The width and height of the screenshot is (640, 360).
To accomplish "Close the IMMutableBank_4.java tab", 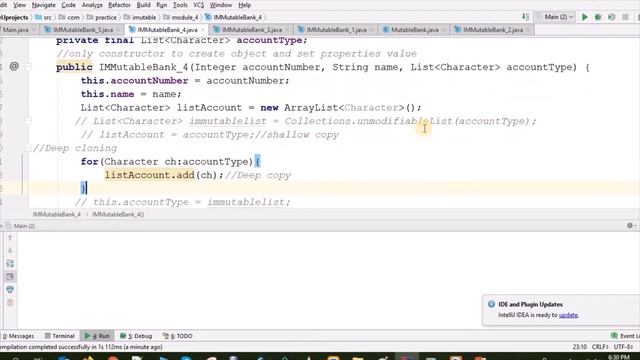I will (202, 30).
